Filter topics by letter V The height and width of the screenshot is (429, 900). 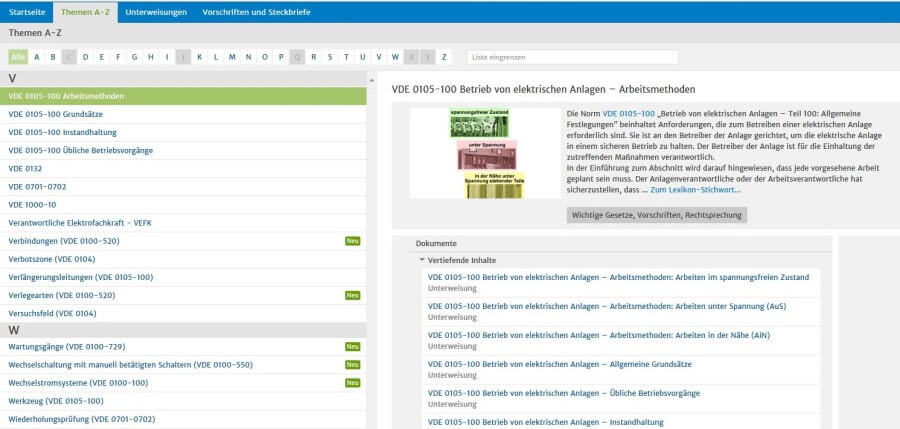click(x=379, y=57)
